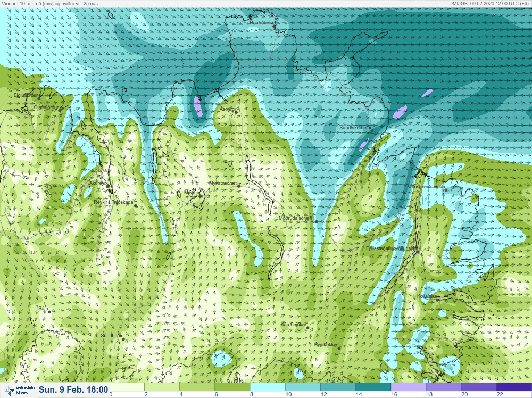Select the 6–8 m/s green swatch
The width and height of the screenshot is (532, 398).
[233, 387]
